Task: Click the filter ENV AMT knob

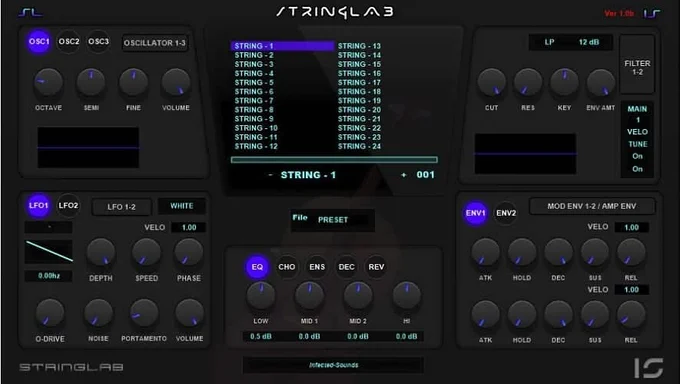Action: (x=601, y=82)
